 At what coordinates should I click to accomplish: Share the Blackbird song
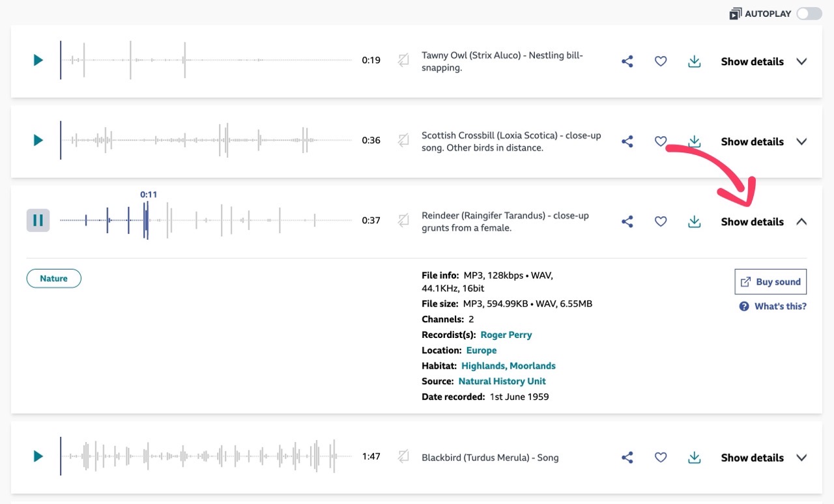tap(626, 457)
